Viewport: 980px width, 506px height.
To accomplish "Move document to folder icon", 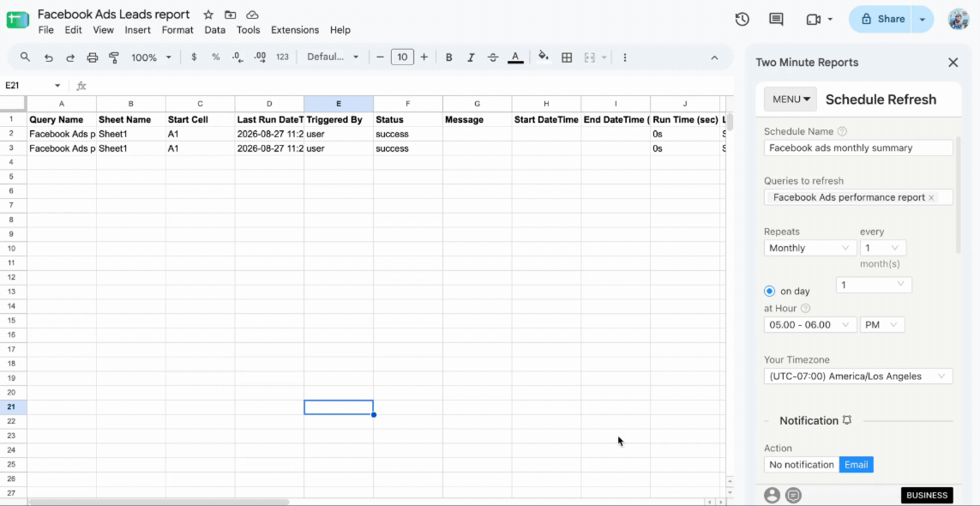I will (x=231, y=15).
